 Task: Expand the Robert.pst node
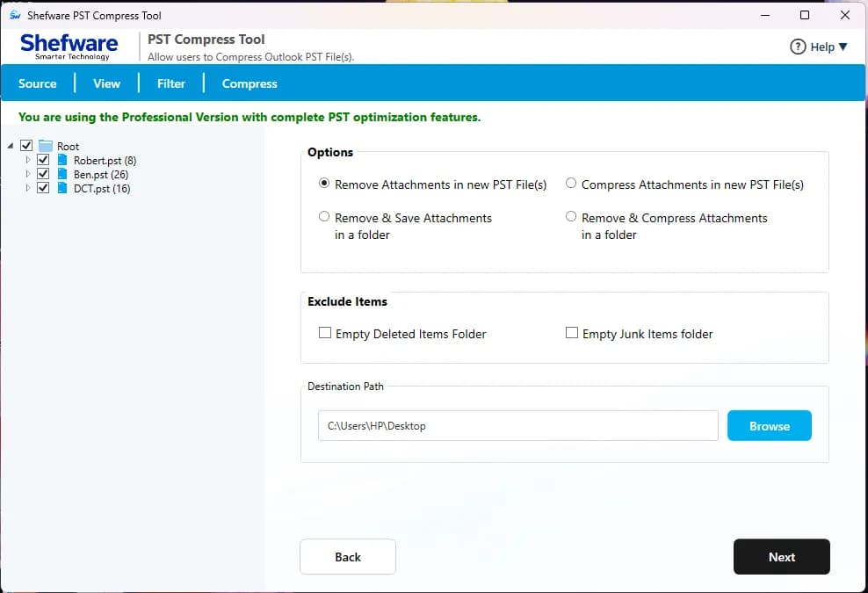pyautogui.click(x=28, y=160)
